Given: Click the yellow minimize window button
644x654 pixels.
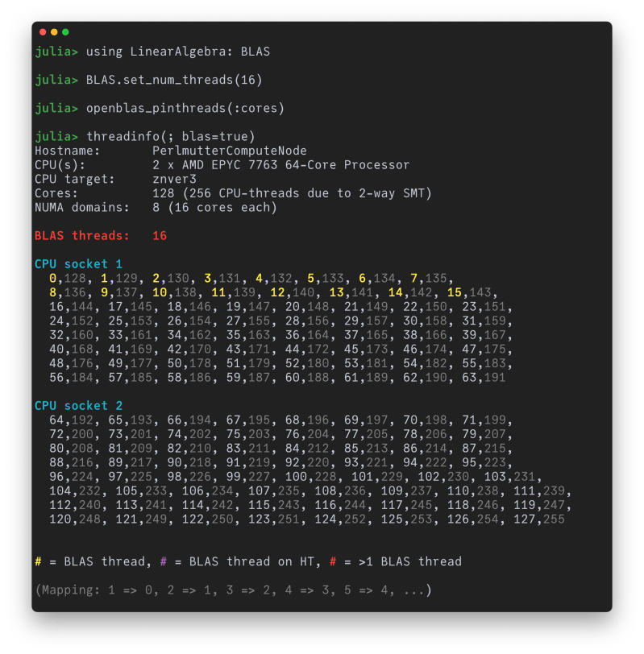Looking at the screenshot, I should (54, 32).
